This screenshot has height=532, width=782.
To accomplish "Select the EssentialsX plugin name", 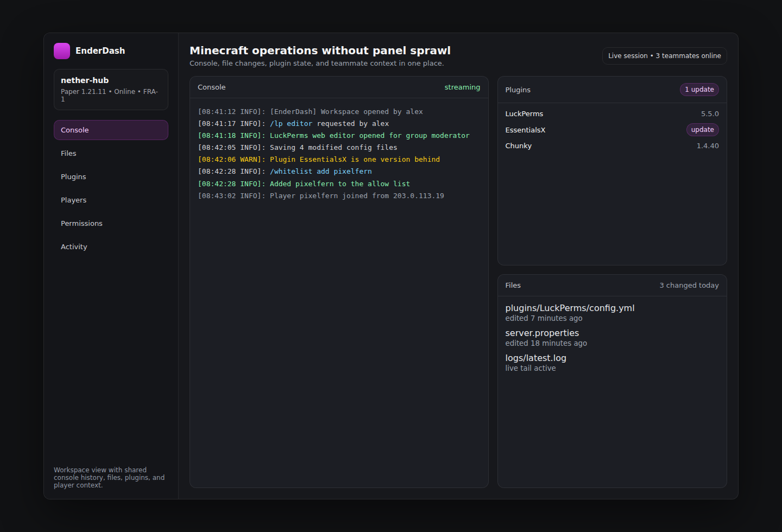I will [525, 130].
